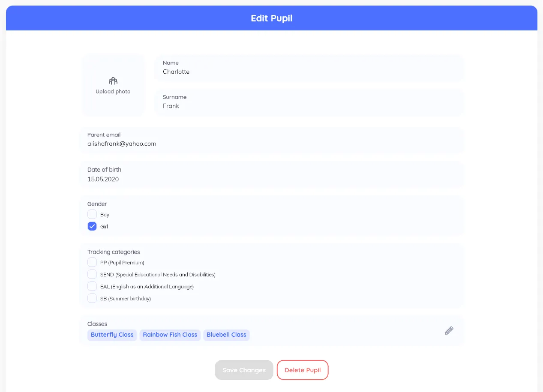543x392 pixels.
Task: Toggle the SB (Summer birthday) checkbox
Action: click(x=92, y=298)
